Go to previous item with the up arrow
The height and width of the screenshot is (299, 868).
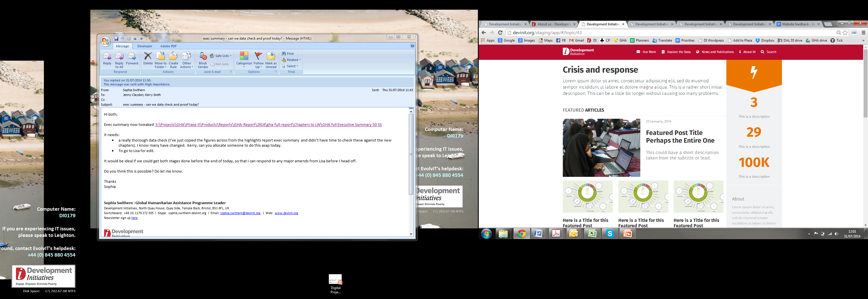click(135, 39)
